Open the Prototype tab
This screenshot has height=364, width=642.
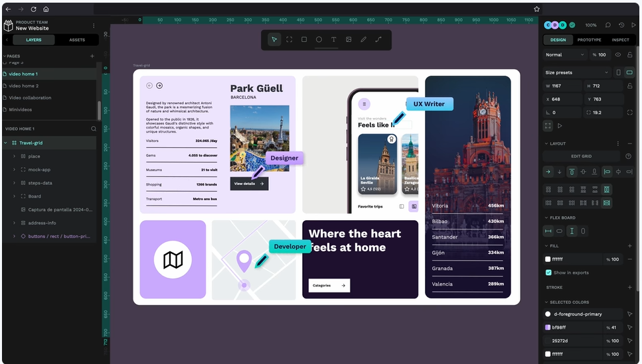click(x=589, y=40)
